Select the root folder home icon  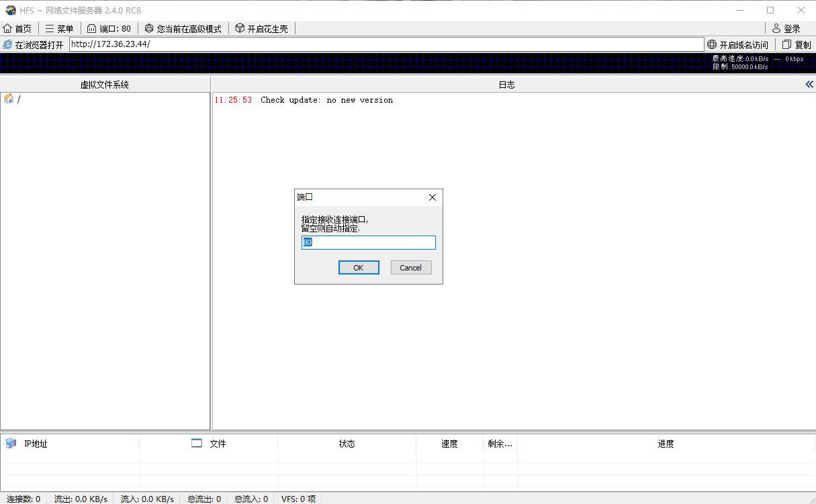(9, 99)
